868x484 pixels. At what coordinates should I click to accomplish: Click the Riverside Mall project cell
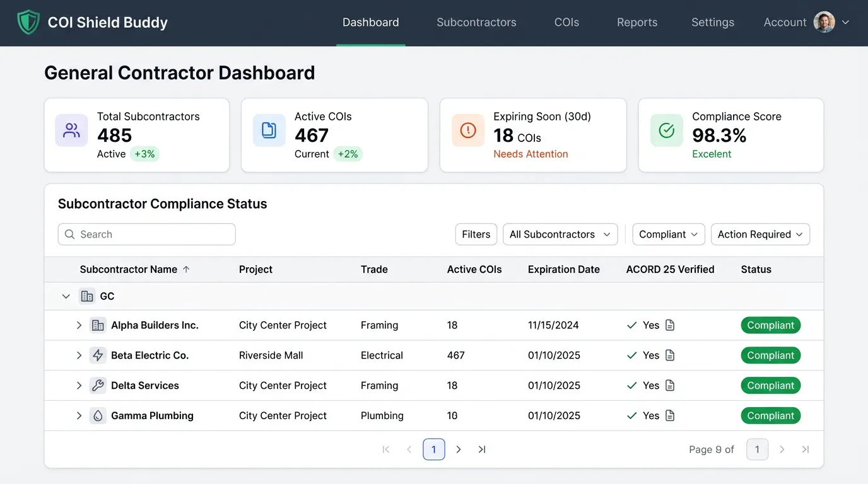point(271,355)
